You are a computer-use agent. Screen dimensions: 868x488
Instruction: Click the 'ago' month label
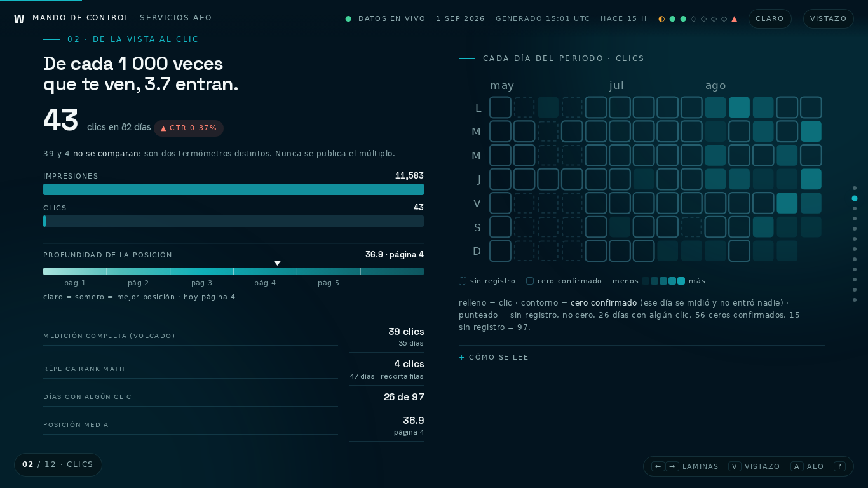tap(715, 86)
